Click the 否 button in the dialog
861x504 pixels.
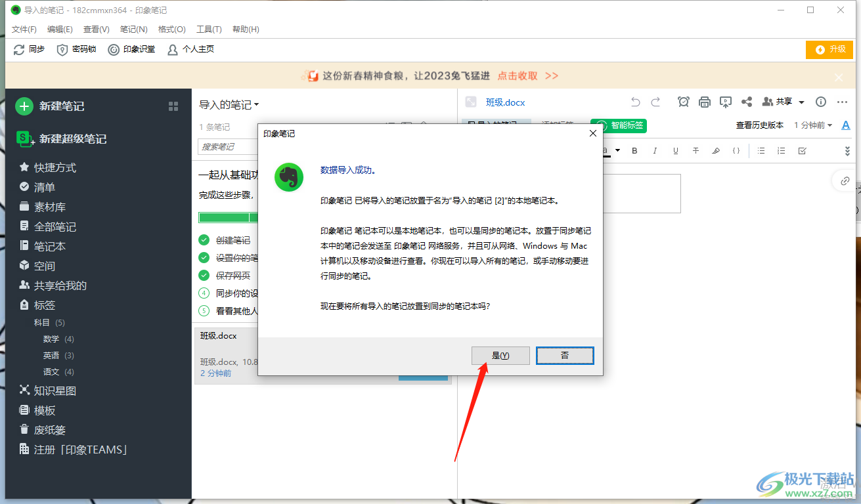coord(565,355)
